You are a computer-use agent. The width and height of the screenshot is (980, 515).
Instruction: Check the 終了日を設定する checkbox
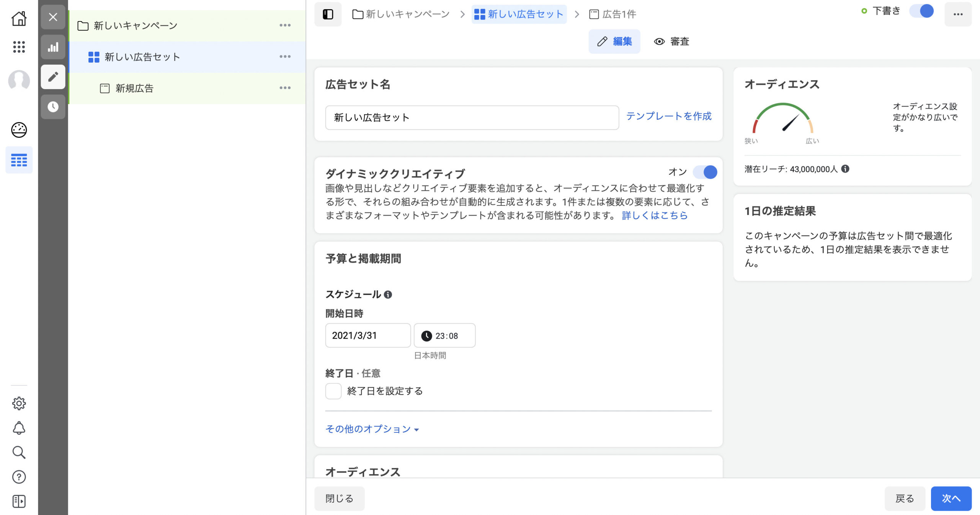[333, 391]
